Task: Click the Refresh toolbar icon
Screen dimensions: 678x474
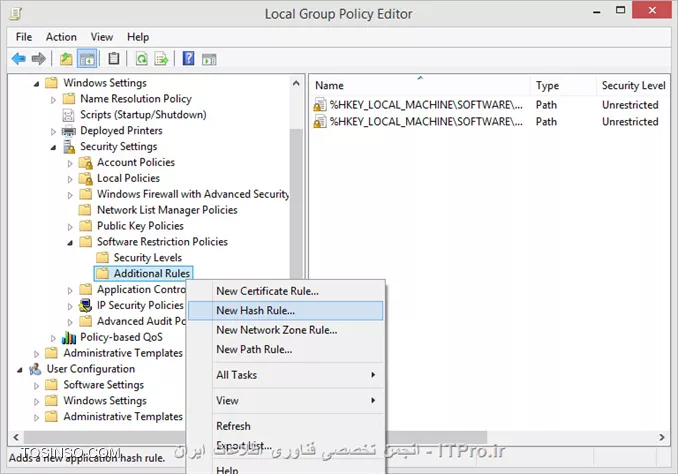Action: (x=142, y=58)
